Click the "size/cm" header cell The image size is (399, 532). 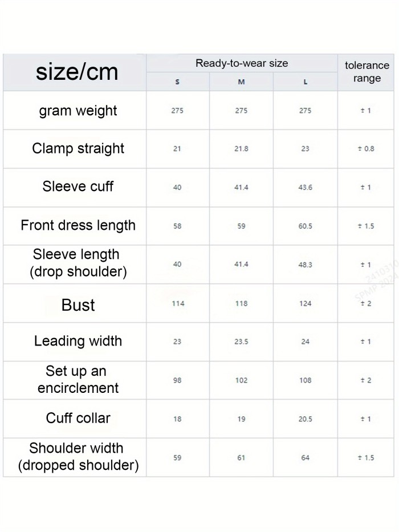point(77,72)
